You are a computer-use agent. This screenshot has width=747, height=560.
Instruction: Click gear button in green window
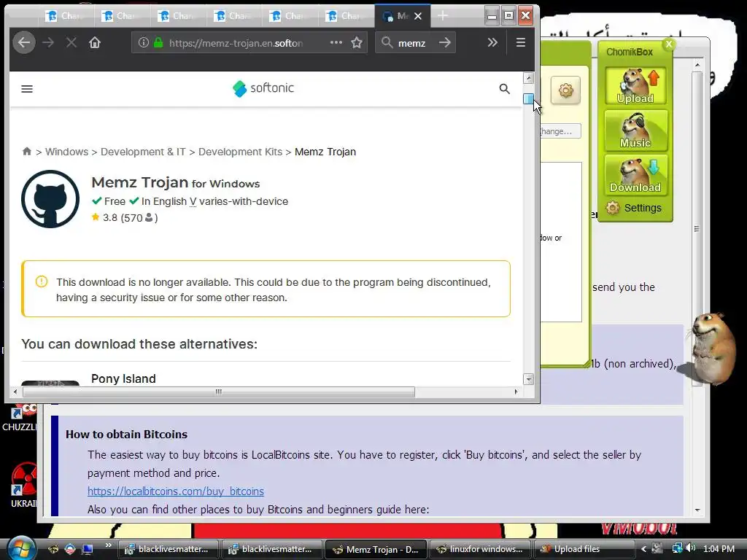click(x=565, y=90)
